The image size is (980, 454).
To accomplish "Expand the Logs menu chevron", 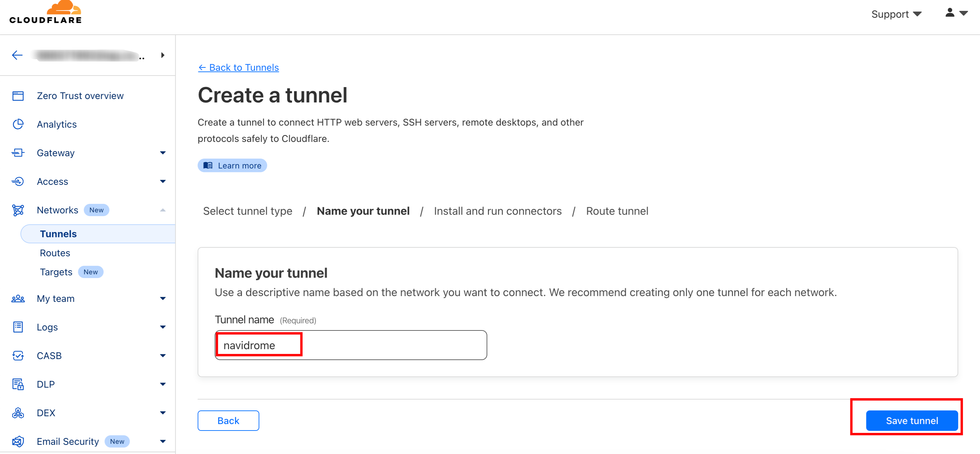I will (163, 327).
